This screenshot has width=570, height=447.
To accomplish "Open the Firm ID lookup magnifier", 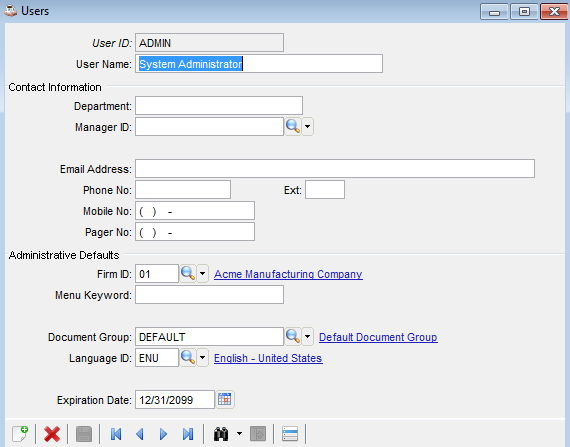I will click(188, 273).
